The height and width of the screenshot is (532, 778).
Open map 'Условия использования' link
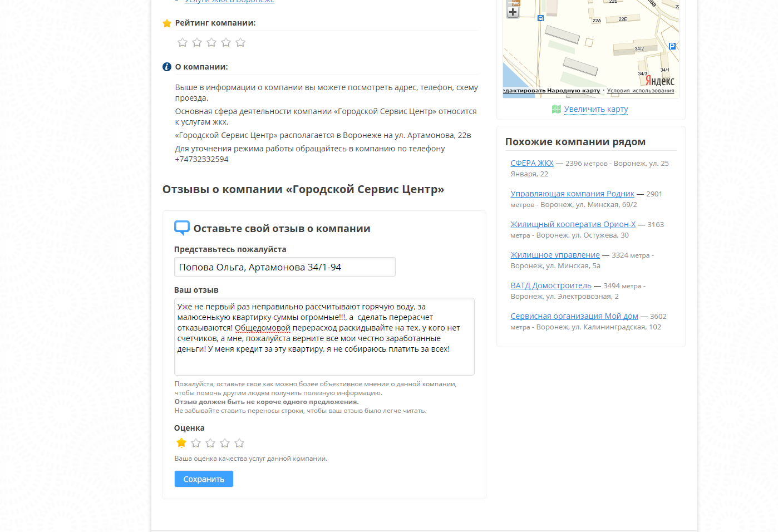click(640, 91)
